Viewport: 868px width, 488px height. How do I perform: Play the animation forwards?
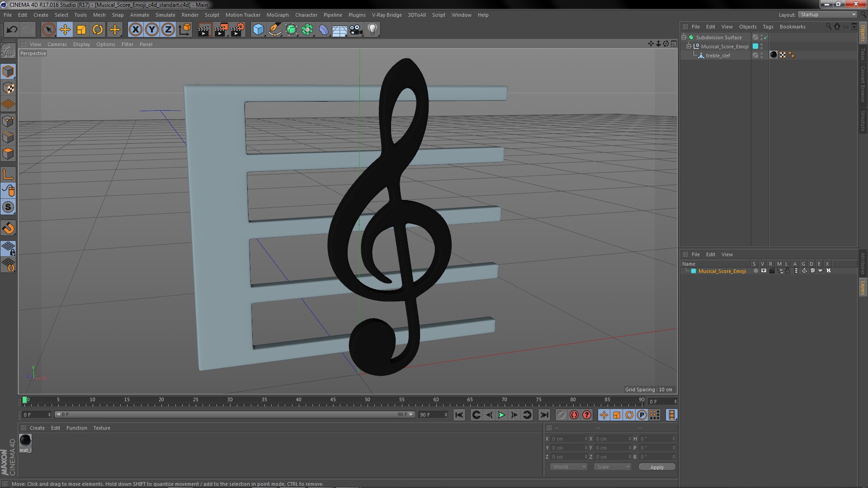pos(501,415)
